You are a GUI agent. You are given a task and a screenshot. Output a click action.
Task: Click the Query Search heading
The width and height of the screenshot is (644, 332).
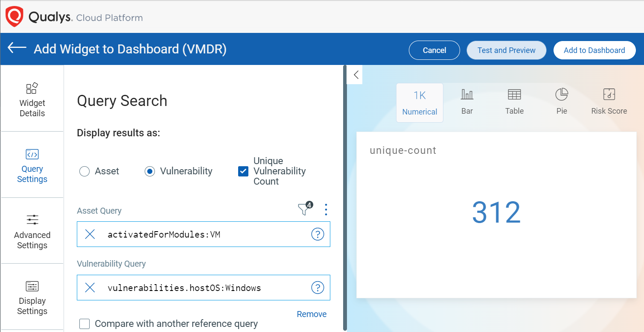122,101
